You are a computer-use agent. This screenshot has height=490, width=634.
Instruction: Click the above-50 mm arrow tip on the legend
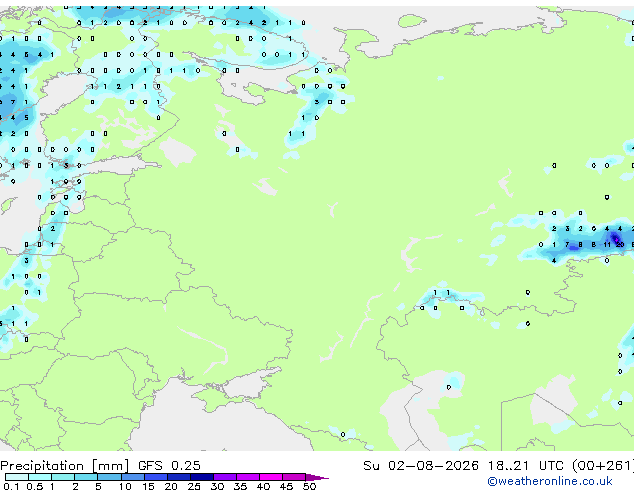coord(317,477)
